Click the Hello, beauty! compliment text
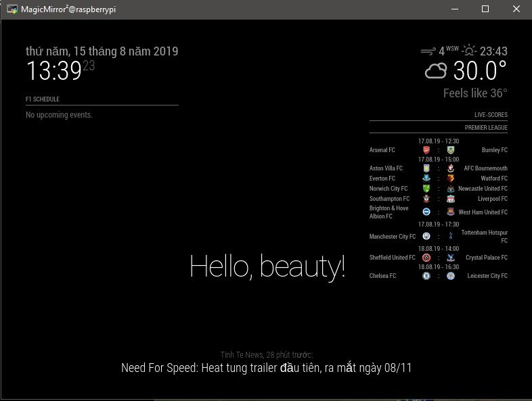532x401 pixels. [267, 266]
